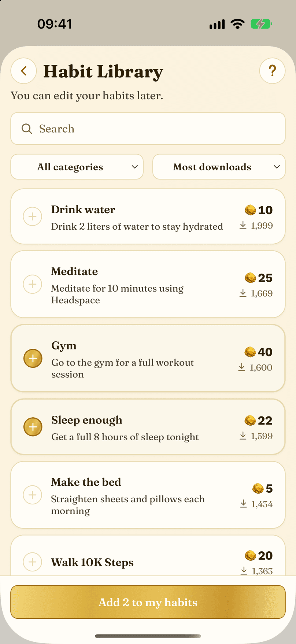Tap the gold nugget icon beside 5
Screen dimensions: 296x644
(258, 488)
